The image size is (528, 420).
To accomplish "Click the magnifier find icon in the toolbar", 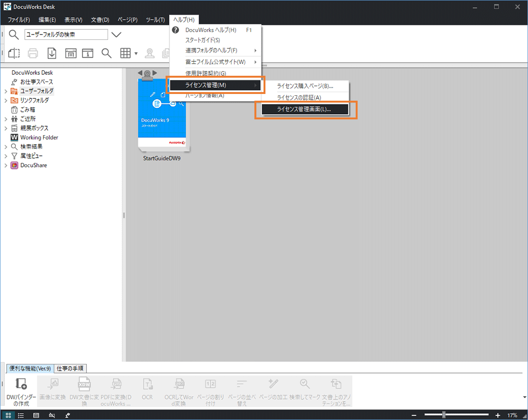I will 107,53.
